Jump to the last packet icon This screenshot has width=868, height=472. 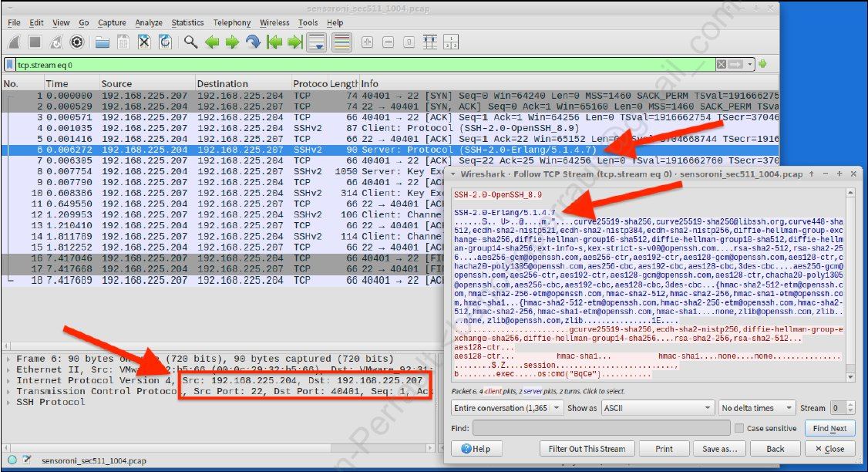point(295,42)
